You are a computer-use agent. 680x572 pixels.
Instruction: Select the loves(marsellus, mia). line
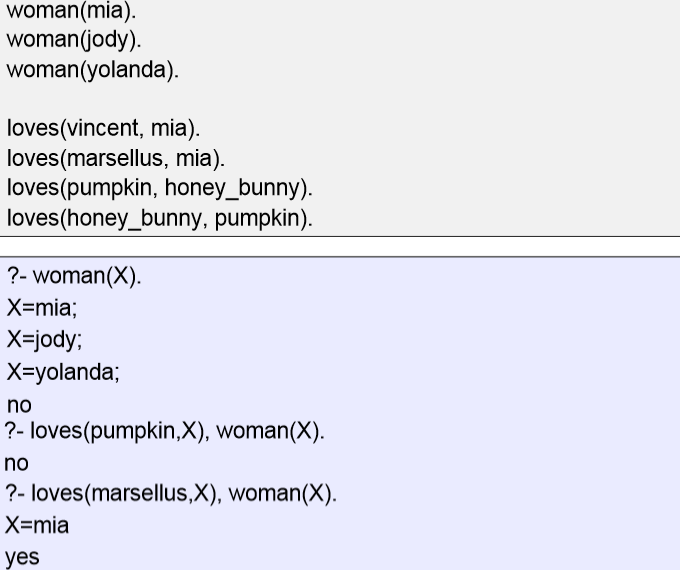click(116, 158)
